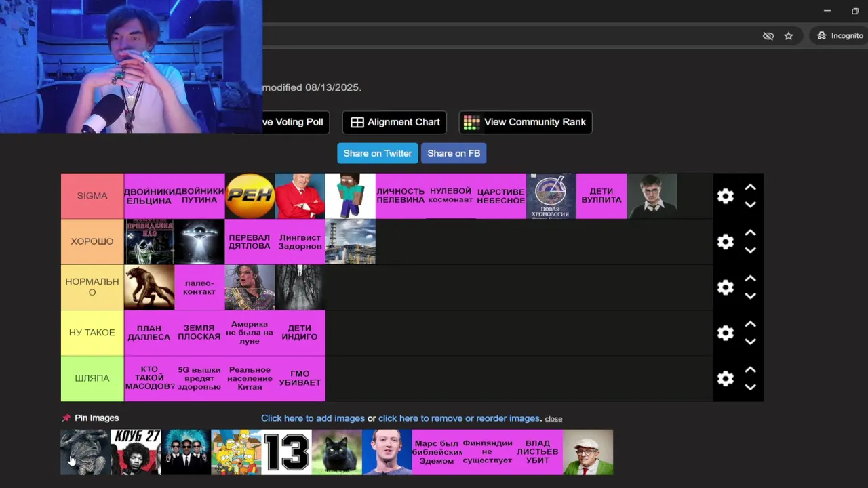The height and width of the screenshot is (488, 868).
Task: Select the UFO saucer image tile
Action: (x=199, y=241)
